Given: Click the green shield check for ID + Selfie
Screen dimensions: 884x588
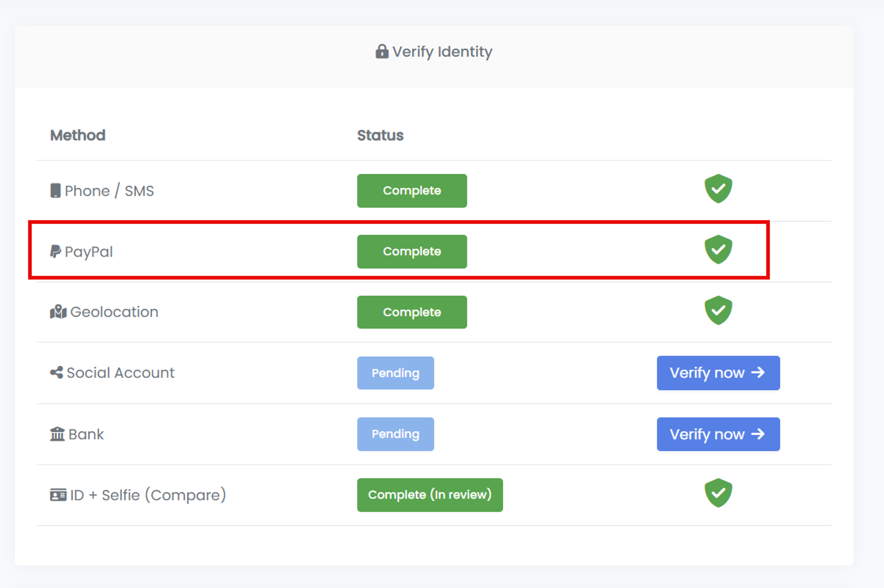Looking at the screenshot, I should point(718,492).
